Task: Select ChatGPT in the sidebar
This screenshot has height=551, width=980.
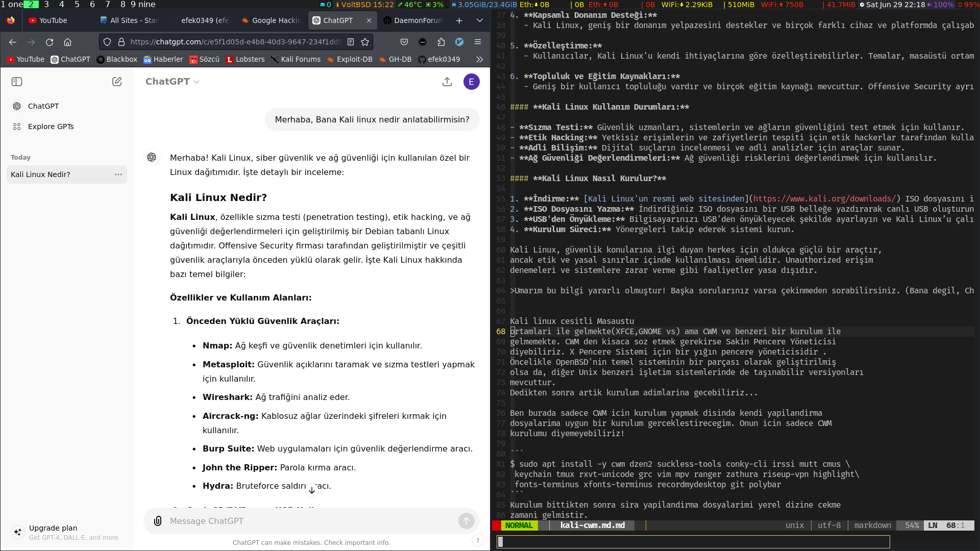Action: pos(67,106)
